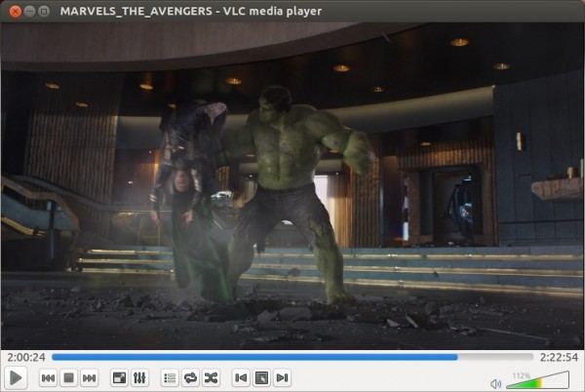The image size is (585, 392).
Task: Maximize the VLC window
Action: 44,12
